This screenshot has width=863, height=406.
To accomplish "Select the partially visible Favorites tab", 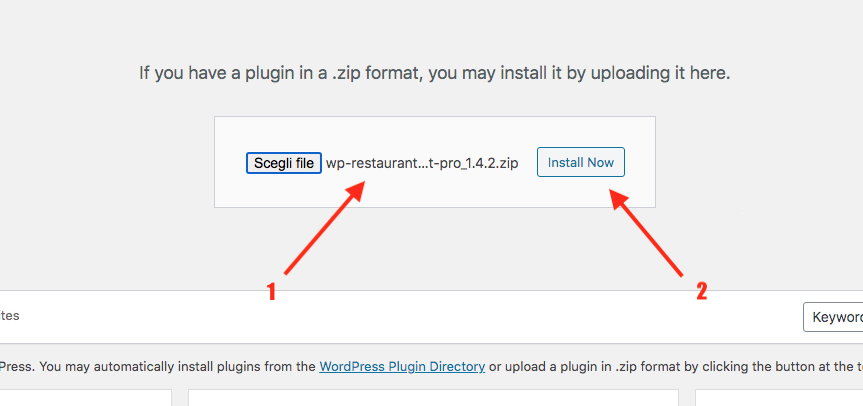I will 10,315.
